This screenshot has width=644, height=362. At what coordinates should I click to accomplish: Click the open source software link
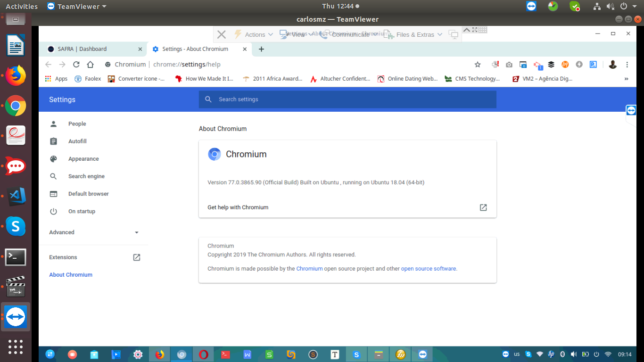click(428, 269)
